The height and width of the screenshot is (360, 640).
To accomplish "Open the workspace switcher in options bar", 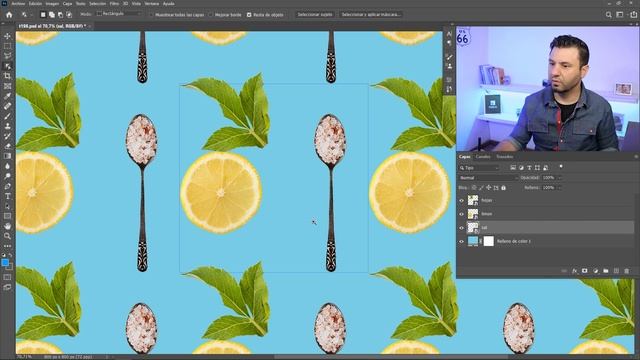I will [620, 15].
